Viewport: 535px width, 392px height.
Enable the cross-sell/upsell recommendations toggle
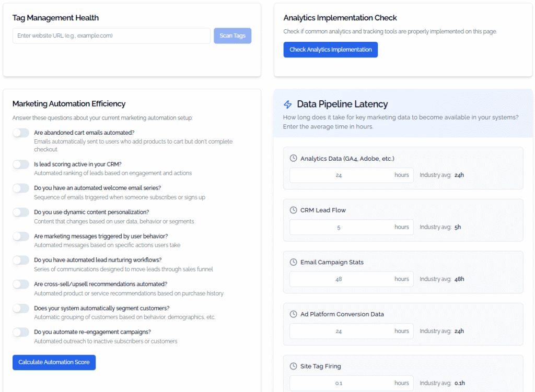(21, 284)
